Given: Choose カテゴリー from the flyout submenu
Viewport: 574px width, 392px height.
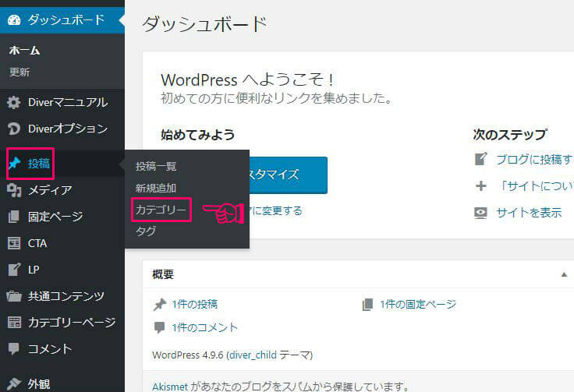Looking at the screenshot, I should [161, 210].
